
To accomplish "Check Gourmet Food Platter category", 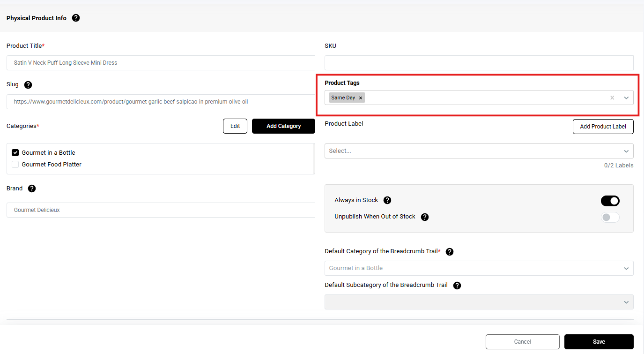I will click(15, 165).
